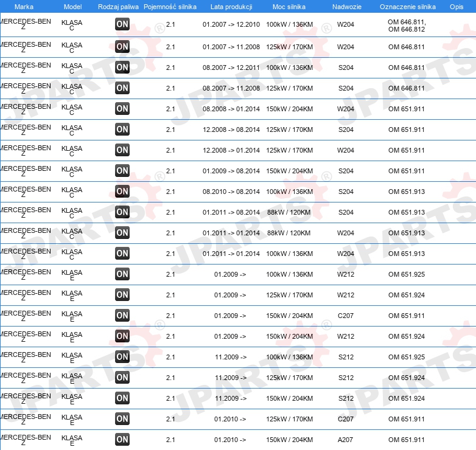Select engine code OM 646.811, OM 646.812 cell
476x450 pixels.
coord(407,26)
